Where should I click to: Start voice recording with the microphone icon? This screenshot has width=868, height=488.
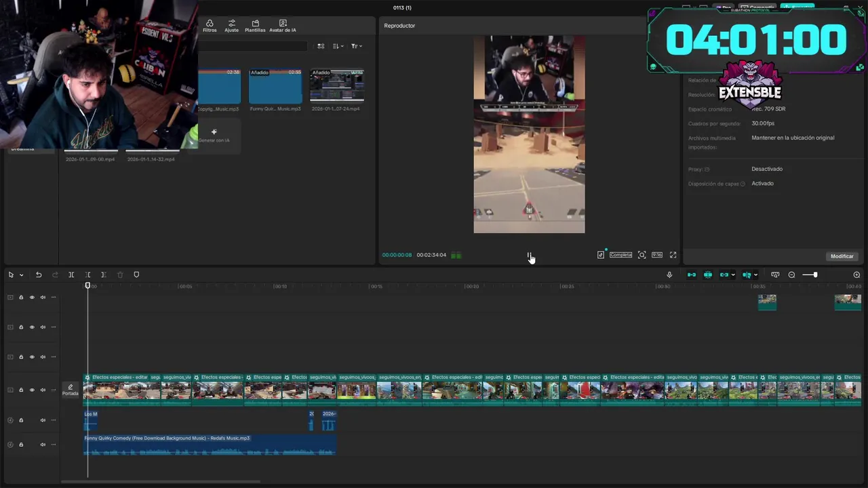pos(669,274)
